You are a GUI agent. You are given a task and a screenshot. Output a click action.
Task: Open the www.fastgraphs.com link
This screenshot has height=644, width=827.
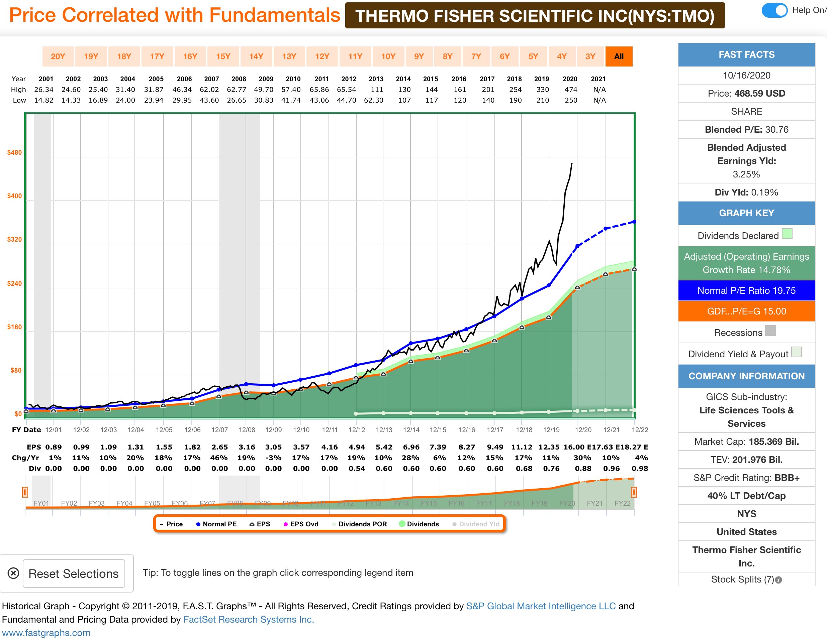point(46,633)
